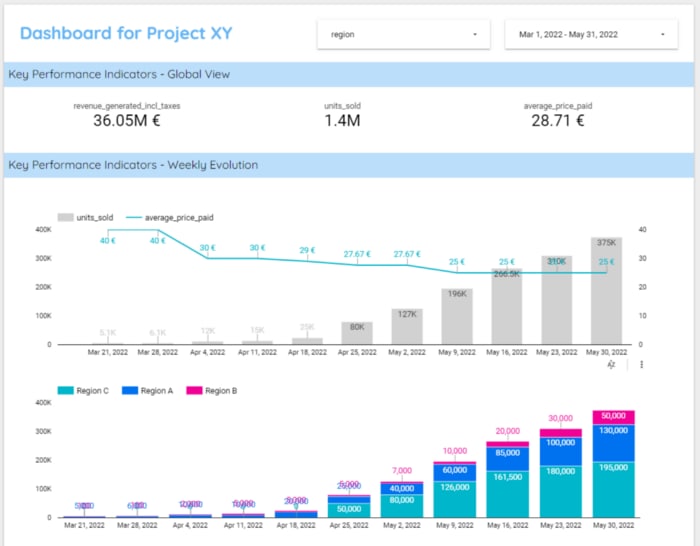Click the average_price_paid legend line
700x546 pixels.
[x=133, y=217]
